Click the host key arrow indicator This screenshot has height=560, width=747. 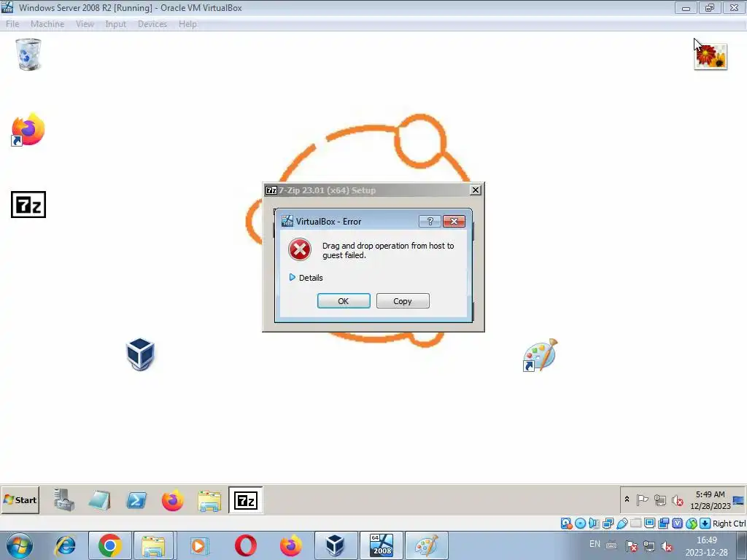[x=705, y=524]
